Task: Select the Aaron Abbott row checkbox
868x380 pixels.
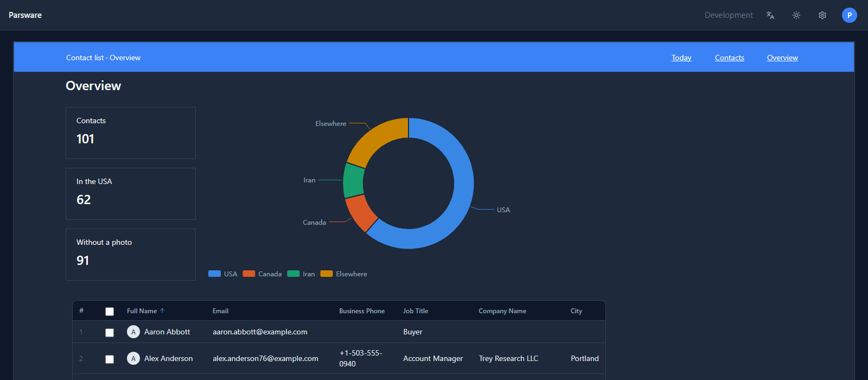Action: click(x=110, y=333)
